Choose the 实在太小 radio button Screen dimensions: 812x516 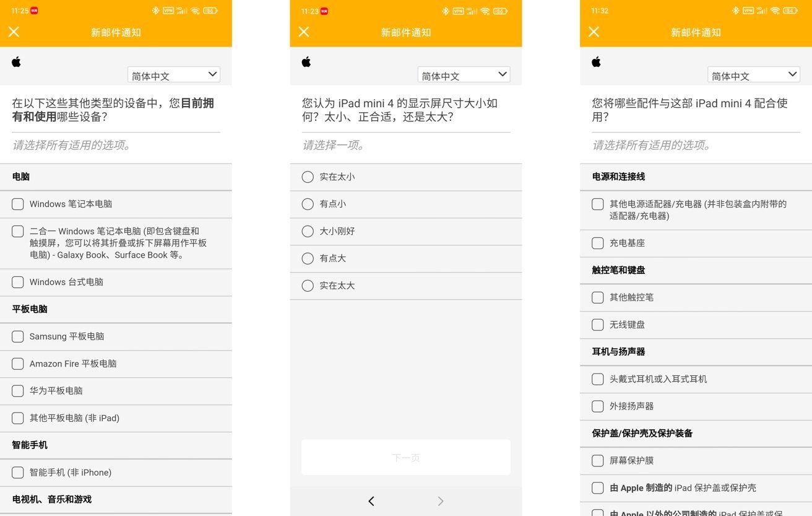point(308,177)
